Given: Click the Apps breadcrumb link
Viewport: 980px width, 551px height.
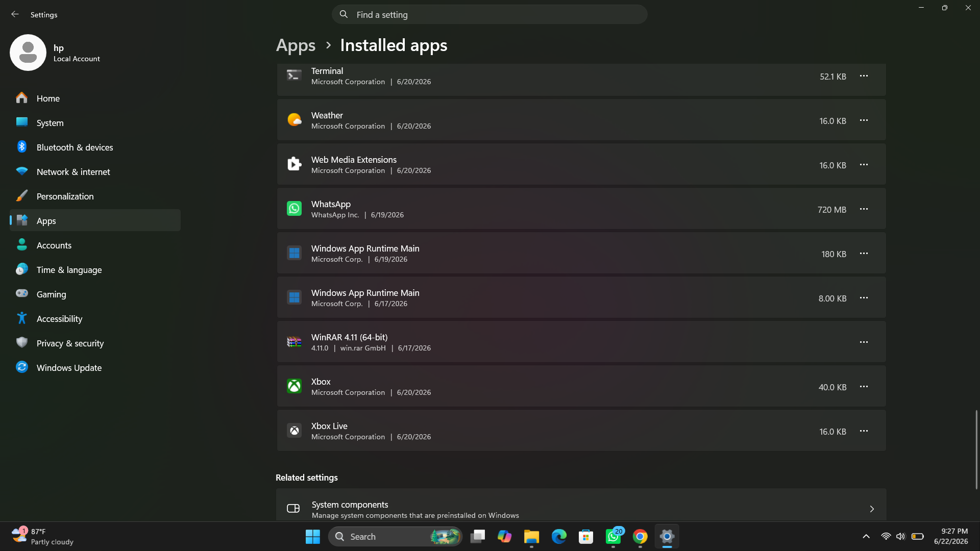Looking at the screenshot, I should 296,45.
